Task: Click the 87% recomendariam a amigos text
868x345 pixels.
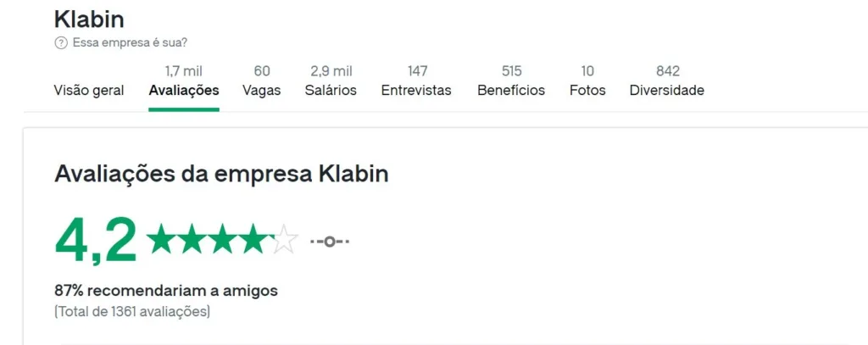Action: click(x=166, y=290)
